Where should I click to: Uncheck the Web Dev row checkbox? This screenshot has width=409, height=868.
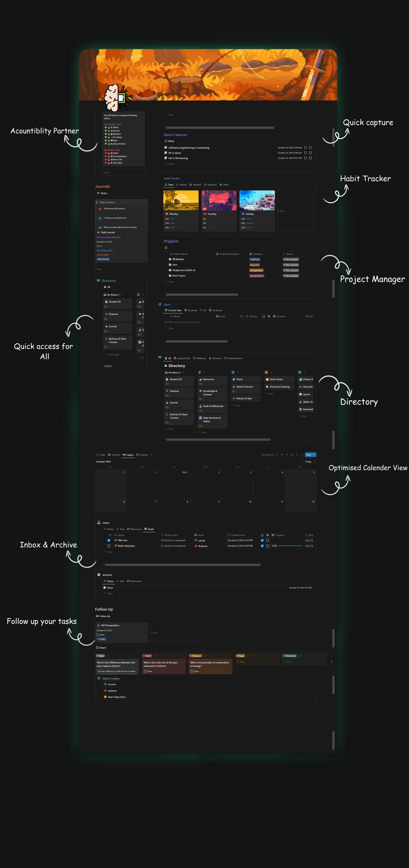coord(109,540)
